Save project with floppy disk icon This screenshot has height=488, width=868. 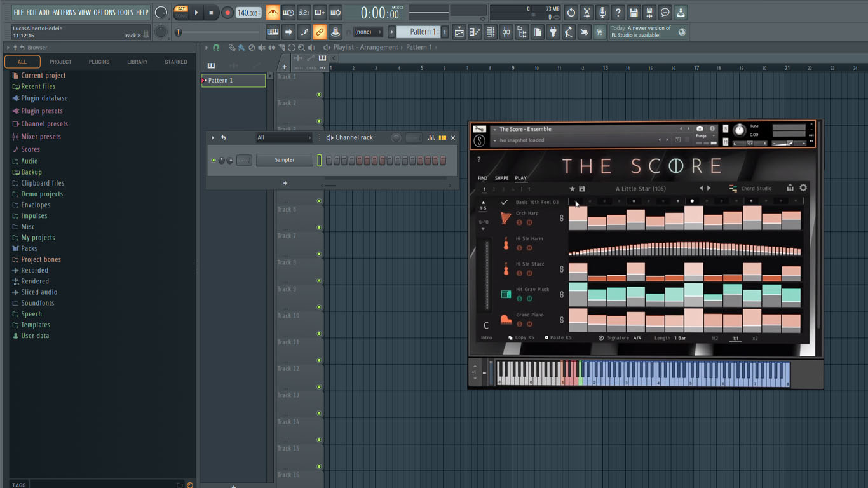point(634,13)
